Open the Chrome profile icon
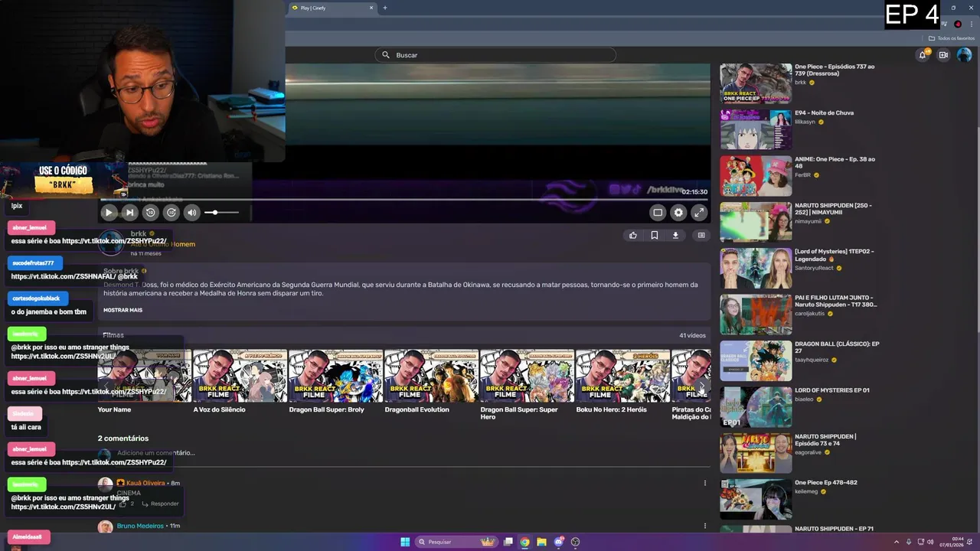The height and width of the screenshot is (551, 980). coord(958,24)
